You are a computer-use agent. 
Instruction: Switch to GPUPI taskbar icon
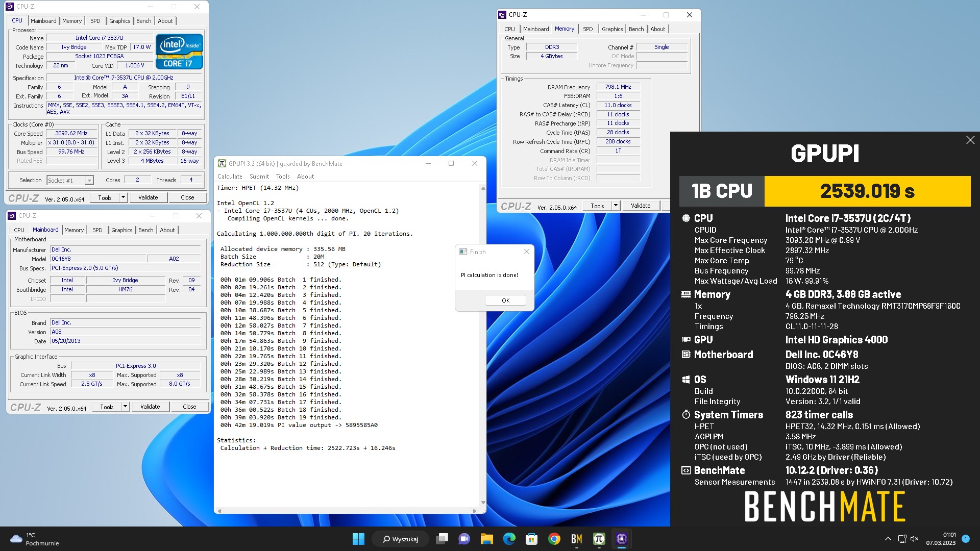(599, 539)
